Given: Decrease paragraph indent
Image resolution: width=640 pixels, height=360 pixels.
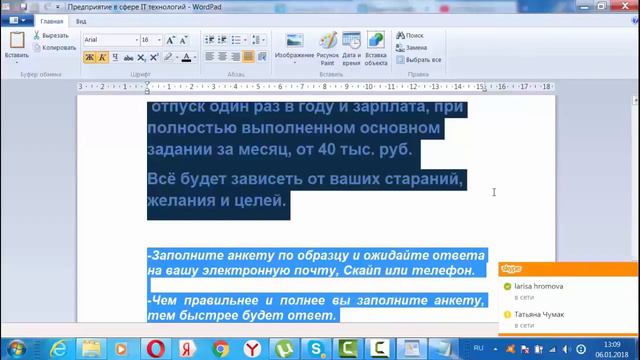Looking at the screenshot, I should (209, 40).
